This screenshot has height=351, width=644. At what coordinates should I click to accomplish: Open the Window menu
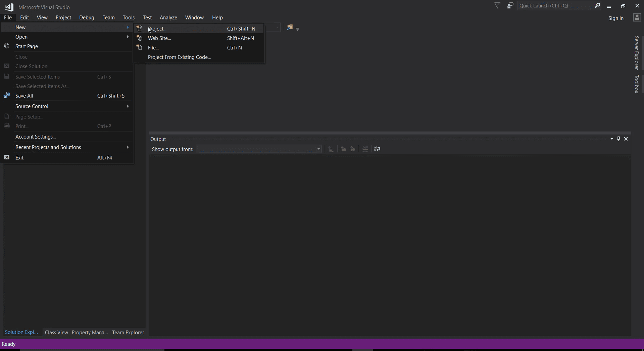click(x=194, y=17)
